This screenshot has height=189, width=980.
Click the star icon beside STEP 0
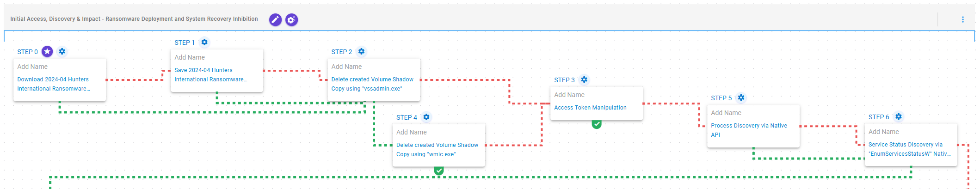(47, 51)
